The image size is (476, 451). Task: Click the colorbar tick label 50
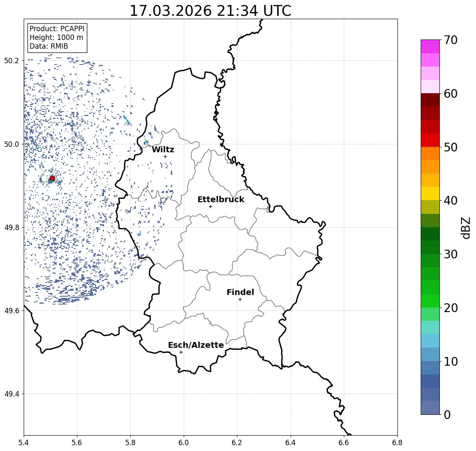451,147
